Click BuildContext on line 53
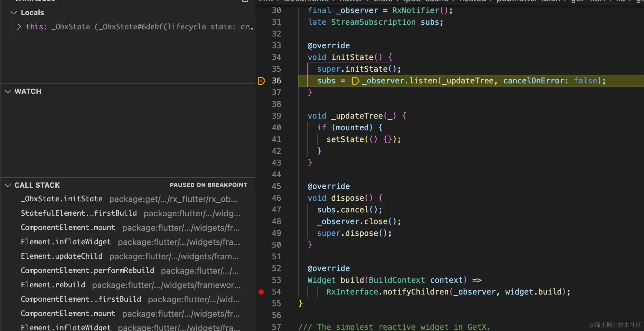 [397, 280]
